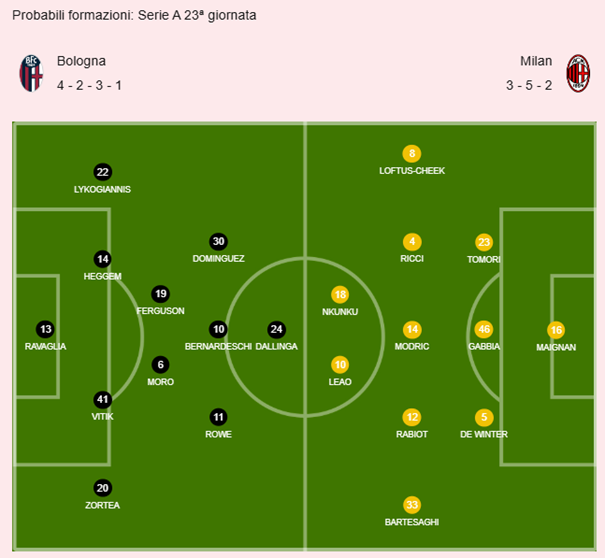Click the Bologna club crest icon
This screenshot has height=558, width=605.
click(x=31, y=73)
